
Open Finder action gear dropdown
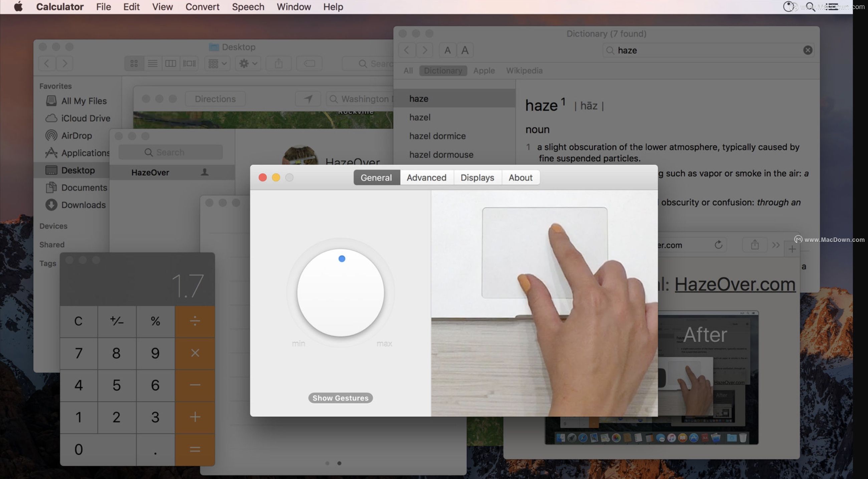pos(248,63)
